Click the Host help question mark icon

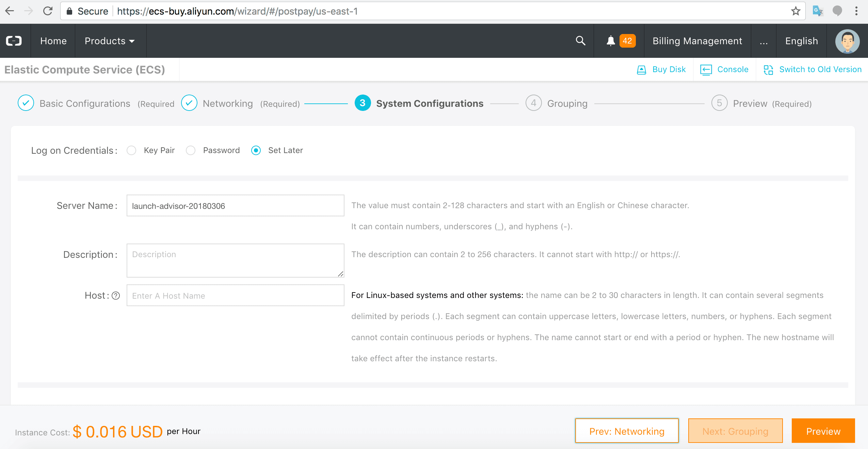tap(116, 296)
